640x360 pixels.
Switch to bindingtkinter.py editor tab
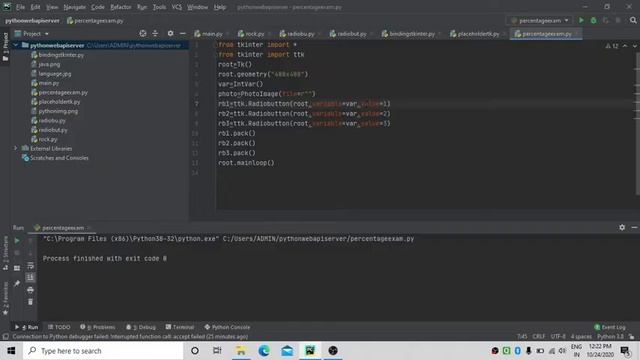[x=409, y=34]
